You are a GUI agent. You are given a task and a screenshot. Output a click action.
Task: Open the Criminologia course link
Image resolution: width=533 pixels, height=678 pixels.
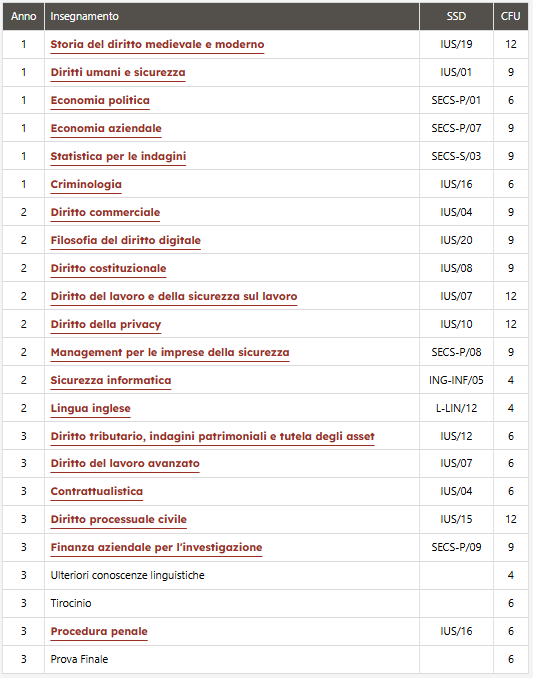click(86, 185)
